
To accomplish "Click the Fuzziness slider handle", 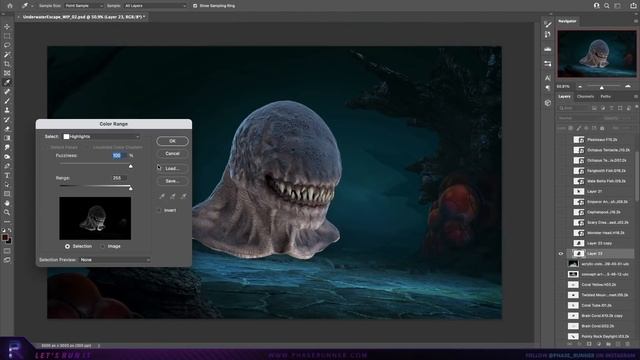I will [x=131, y=166].
